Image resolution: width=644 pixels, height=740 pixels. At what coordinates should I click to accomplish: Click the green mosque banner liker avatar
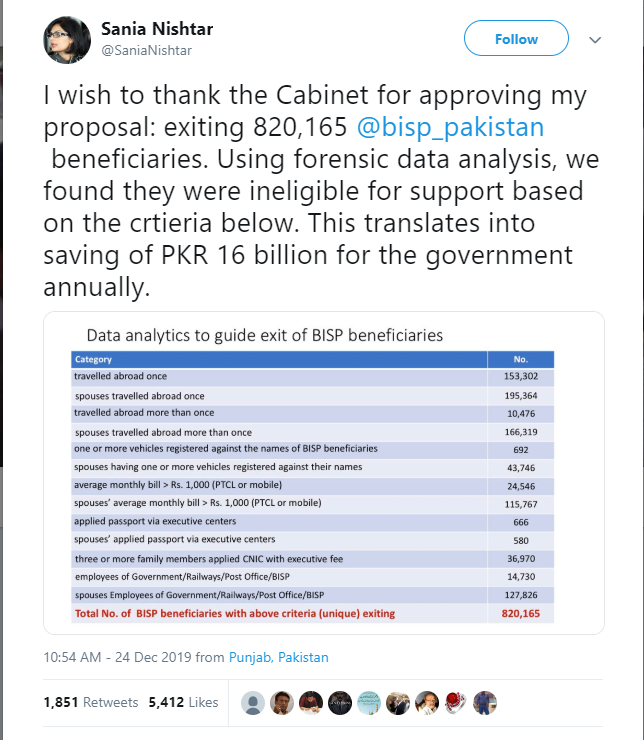click(x=370, y=703)
